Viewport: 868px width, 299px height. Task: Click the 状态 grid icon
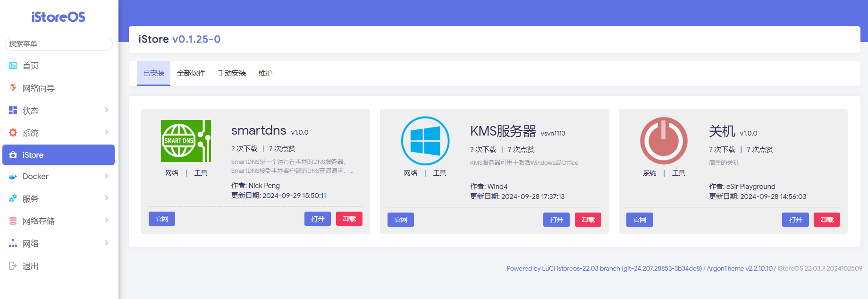point(13,111)
